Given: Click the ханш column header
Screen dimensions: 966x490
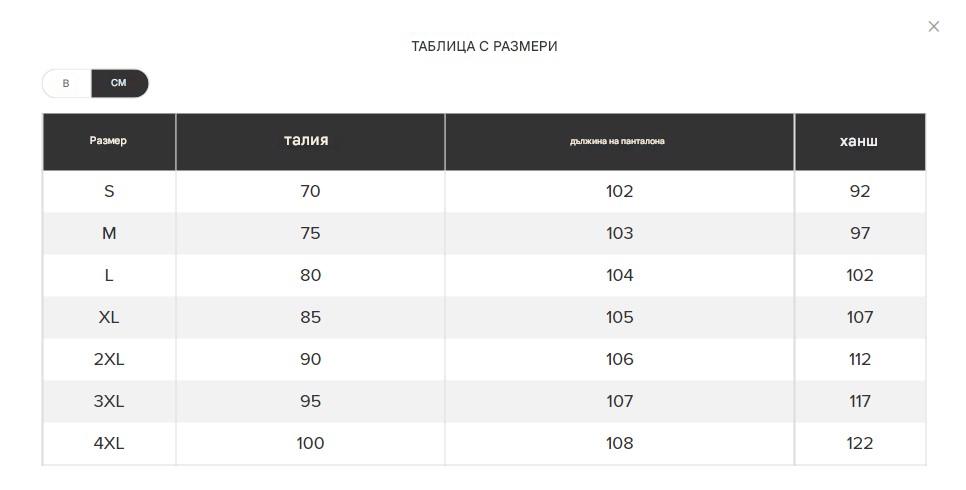Looking at the screenshot, I should pos(858,141).
